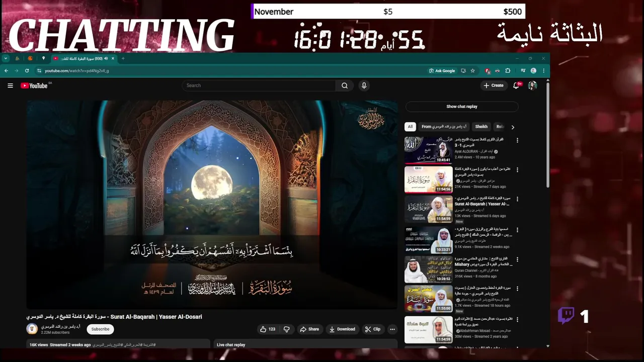Switch to the pinned second browser tab
Image resolution: width=644 pixels, height=362 pixels.
[x=30, y=58]
